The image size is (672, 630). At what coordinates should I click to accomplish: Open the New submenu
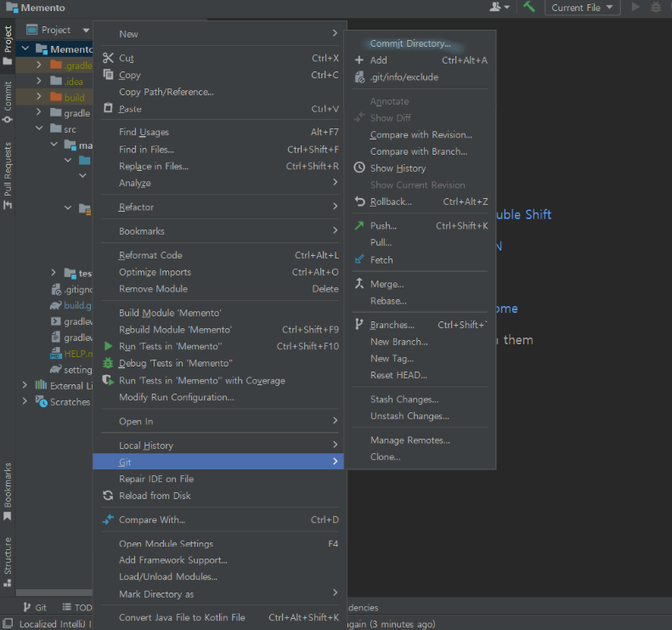tap(218, 33)
